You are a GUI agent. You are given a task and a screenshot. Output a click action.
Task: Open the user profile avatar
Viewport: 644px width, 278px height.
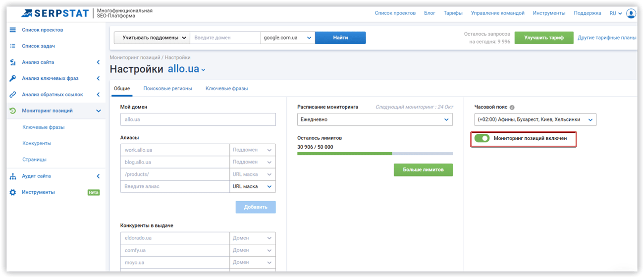(631, 13)
